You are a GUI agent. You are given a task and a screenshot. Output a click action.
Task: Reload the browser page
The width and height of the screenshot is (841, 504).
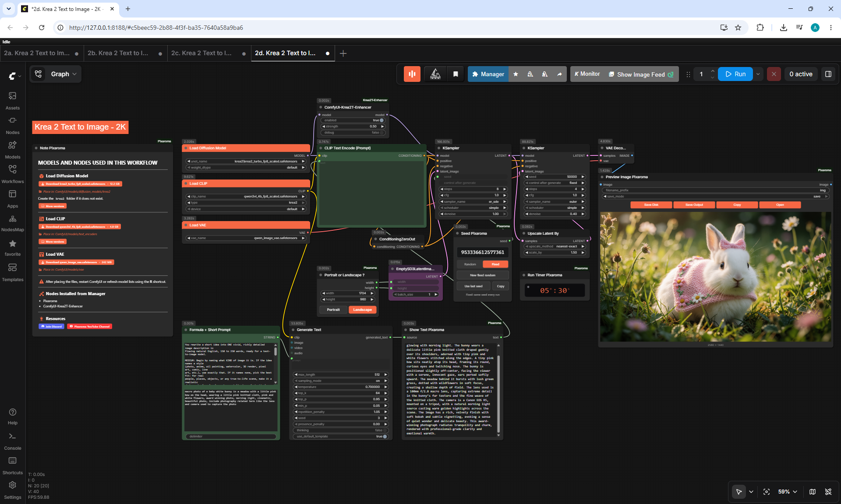click(x=42, y=28)
